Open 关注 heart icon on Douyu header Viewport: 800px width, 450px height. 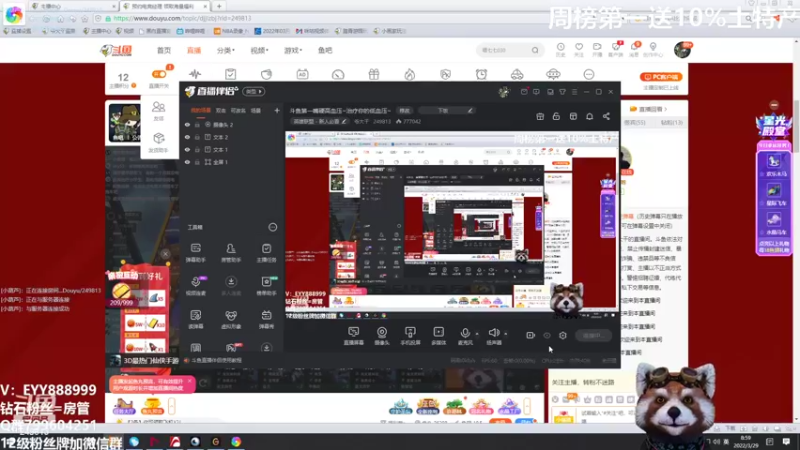[579, 49]
